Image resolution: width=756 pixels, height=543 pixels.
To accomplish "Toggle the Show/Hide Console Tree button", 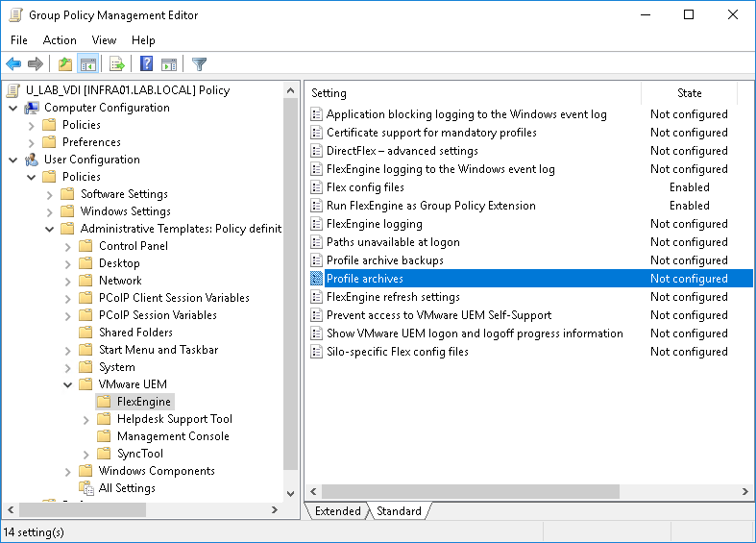I will [87, 64].
